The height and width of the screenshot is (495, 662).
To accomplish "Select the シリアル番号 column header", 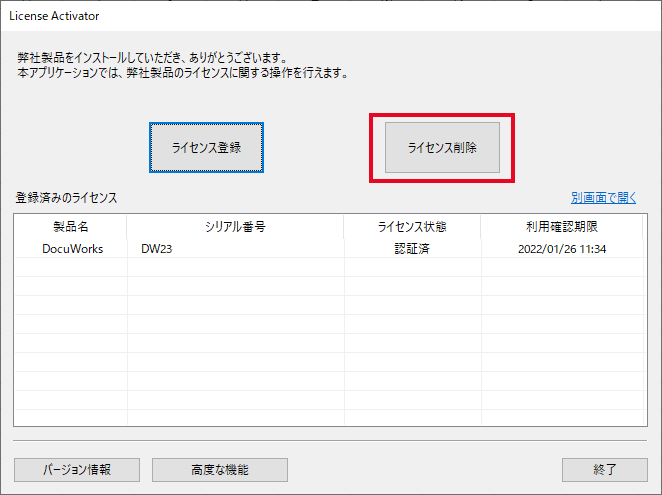I will pos(235,227).
